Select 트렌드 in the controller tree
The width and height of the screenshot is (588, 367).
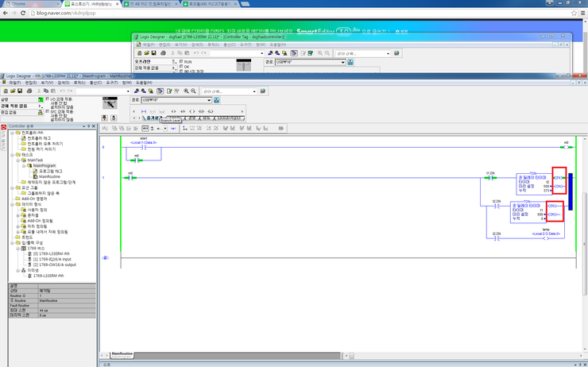(27, 238)
